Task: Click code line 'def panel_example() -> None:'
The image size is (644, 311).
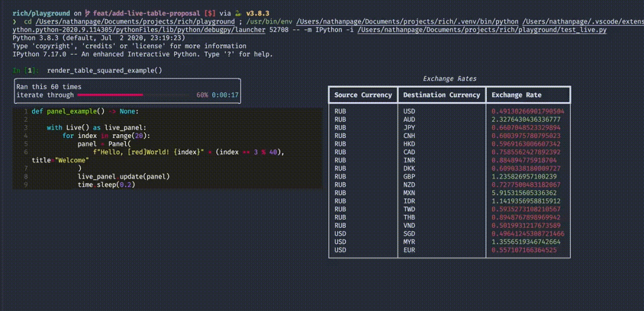Action: (85, 112)
